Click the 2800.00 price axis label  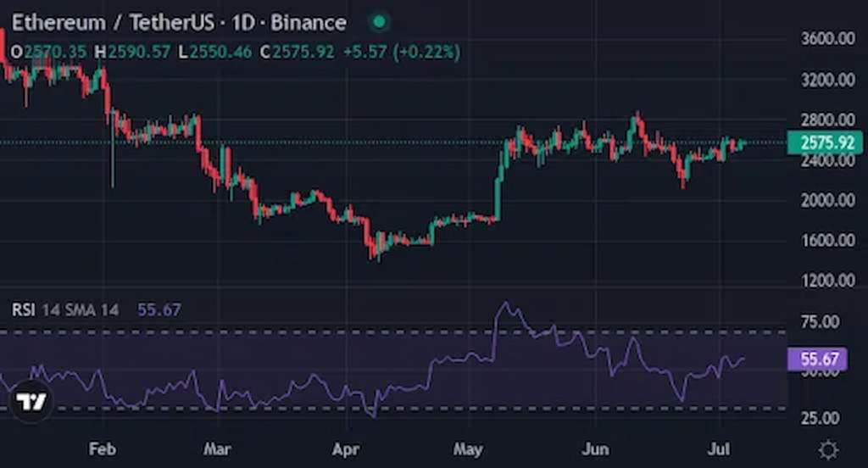[827, 120]
